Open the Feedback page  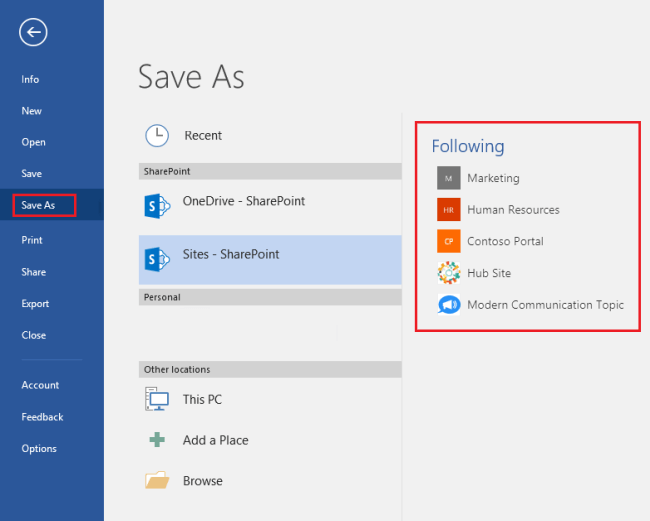pyautogui.click(x=42, y=417)
